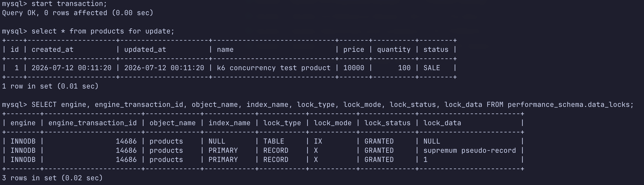Click the 'supremum pseudo-record' lock data
The height and width of the screenshot is (185, 644).
(469, 151)
